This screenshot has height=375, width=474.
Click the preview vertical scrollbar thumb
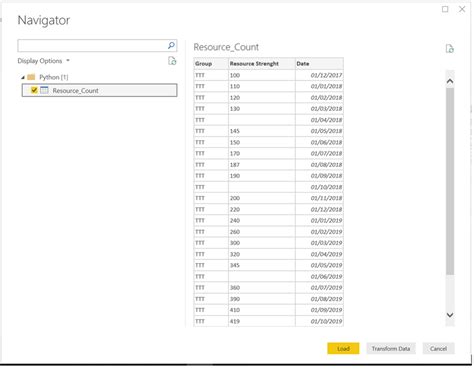click(450, 181)
